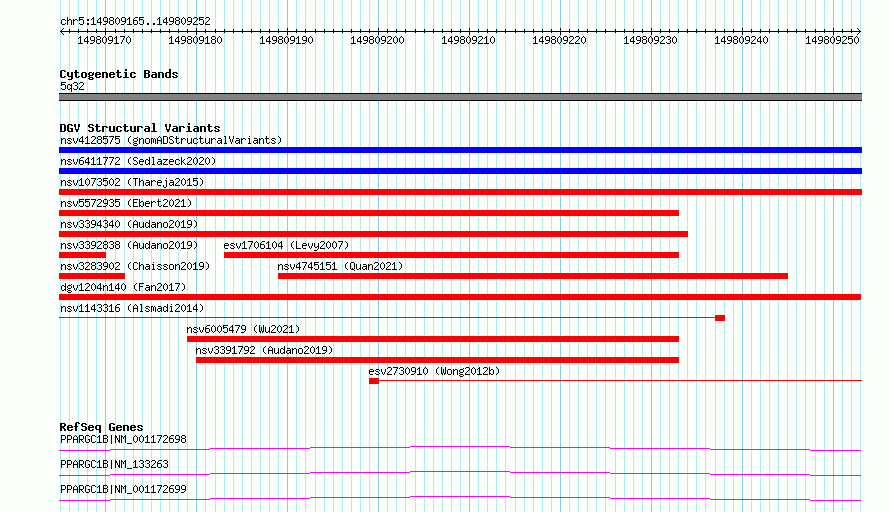
Task: Open variant nsv1143316 (Alsmadi2014) label
Action: click(132, 308)
